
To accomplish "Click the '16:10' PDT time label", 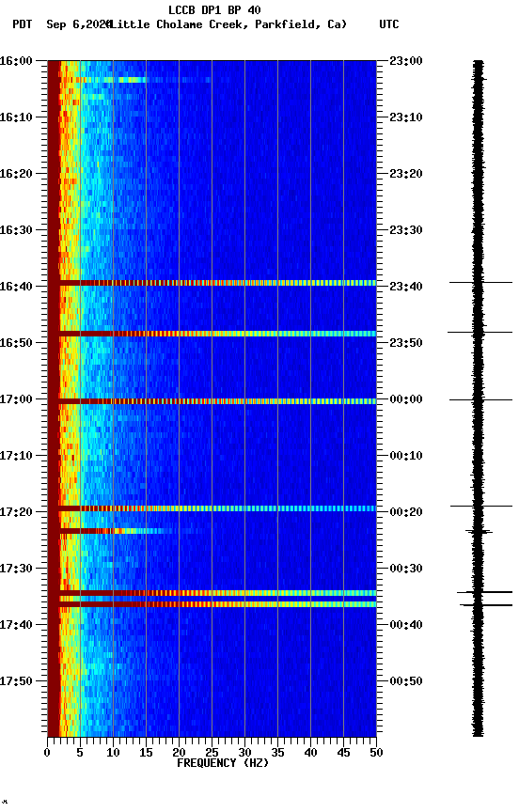I will coord(16,117).
